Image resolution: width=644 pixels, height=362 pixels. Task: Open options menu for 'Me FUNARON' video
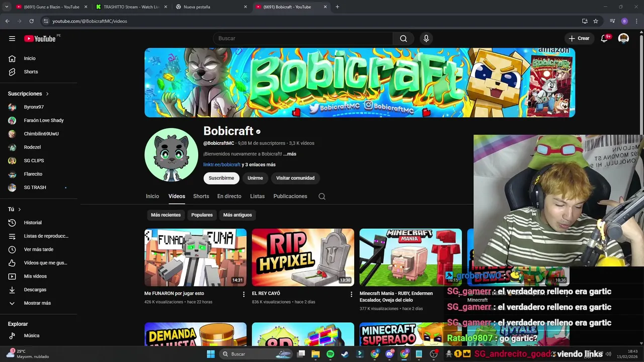point(244,294)
